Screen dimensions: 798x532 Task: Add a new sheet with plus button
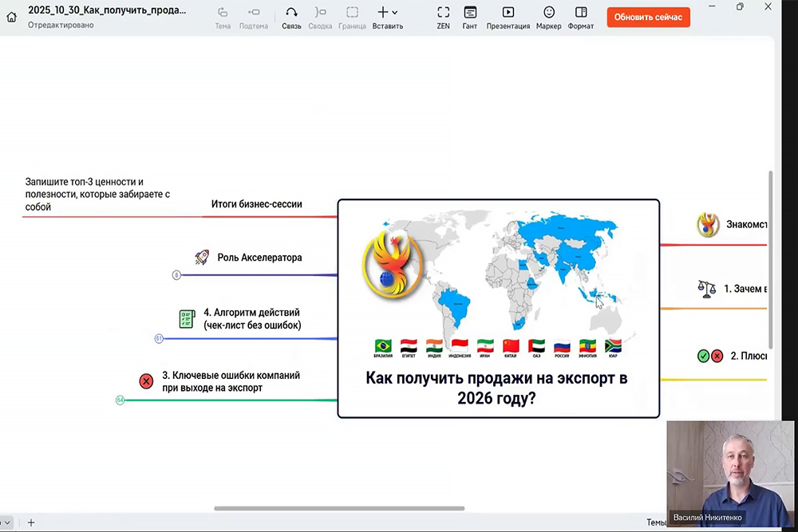[x=31, y=523]
